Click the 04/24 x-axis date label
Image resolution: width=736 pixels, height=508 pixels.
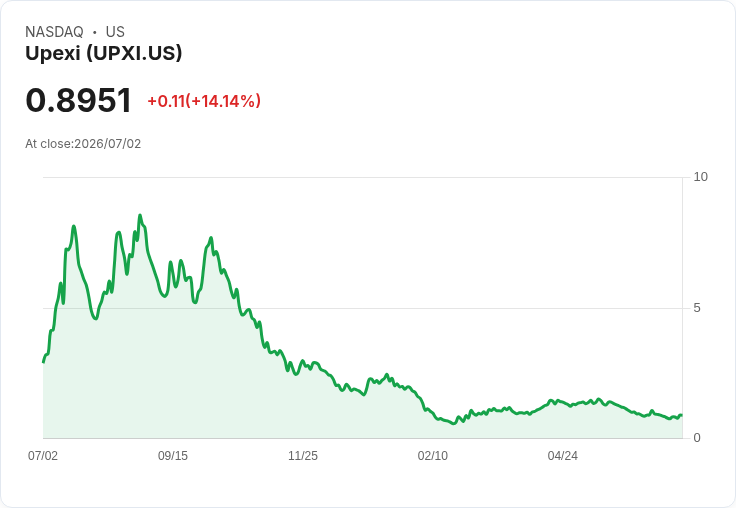562,455
